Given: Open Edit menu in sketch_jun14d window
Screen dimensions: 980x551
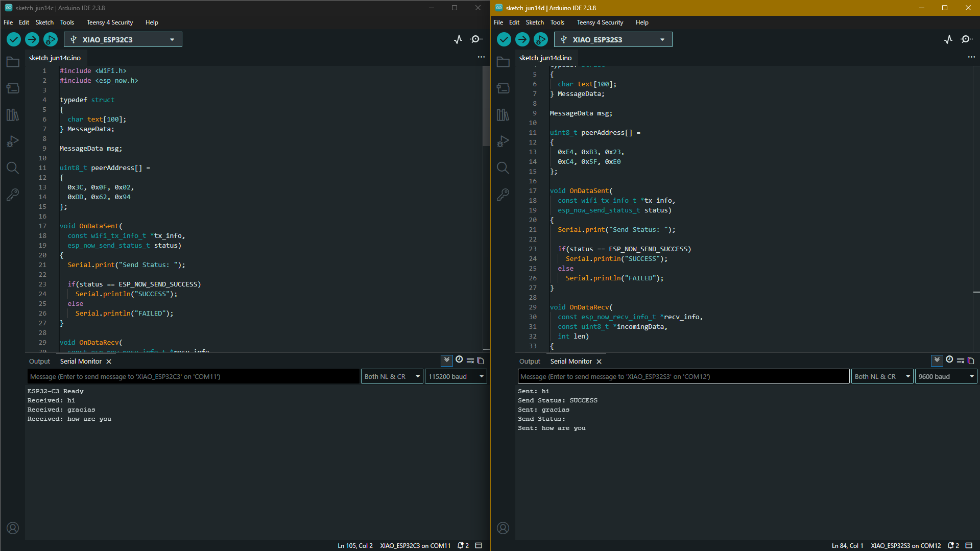Looking at the screenshot, I should [514, 22].
